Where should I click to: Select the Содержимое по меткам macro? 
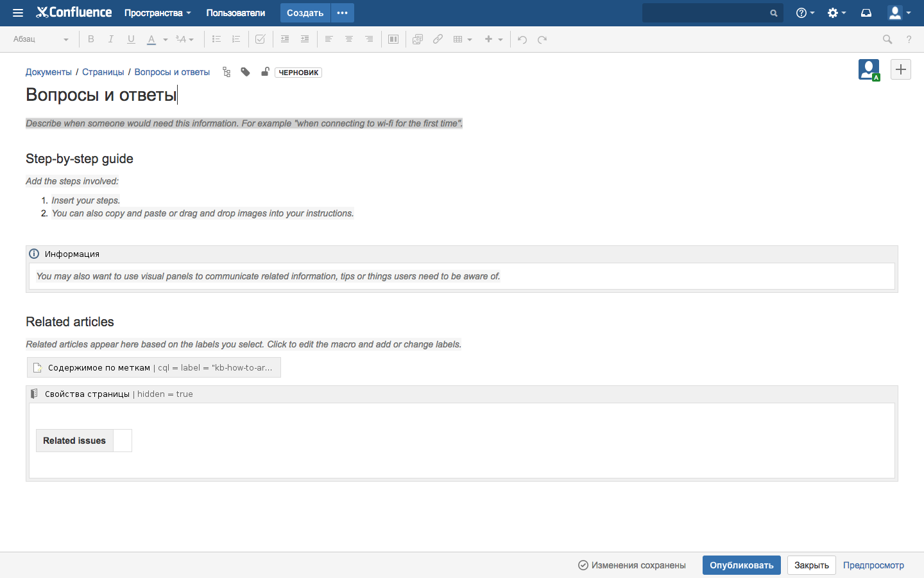click(154, 367)
